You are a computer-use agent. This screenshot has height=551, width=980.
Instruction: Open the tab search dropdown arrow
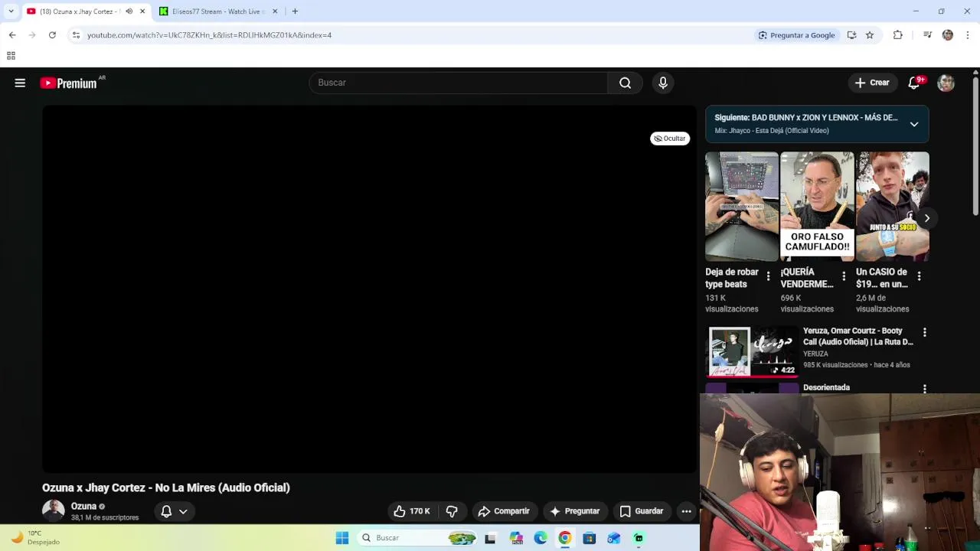click(11, 11)
